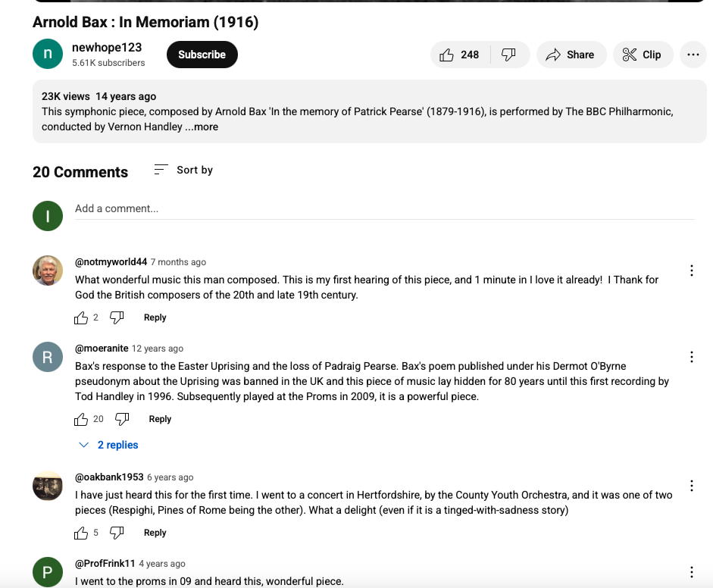Open the newhope123 channel name link

107,47
